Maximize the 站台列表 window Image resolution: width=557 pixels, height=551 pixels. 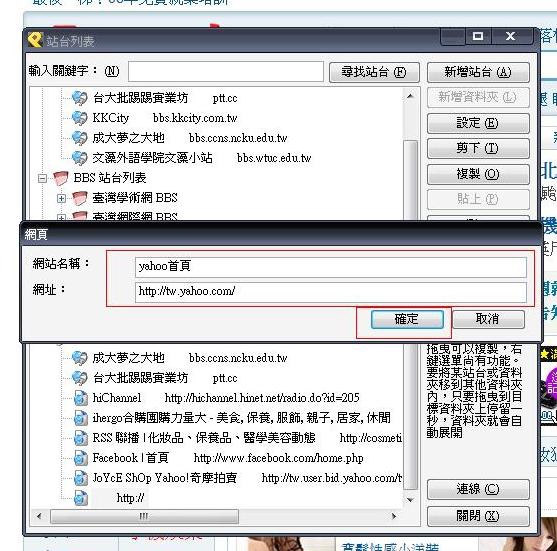478,36
